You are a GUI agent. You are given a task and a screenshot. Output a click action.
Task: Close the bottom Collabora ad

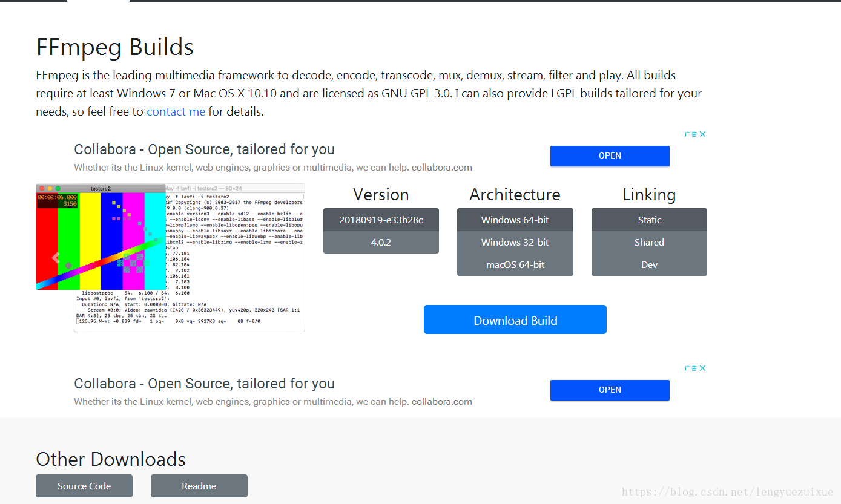[702, 368]
